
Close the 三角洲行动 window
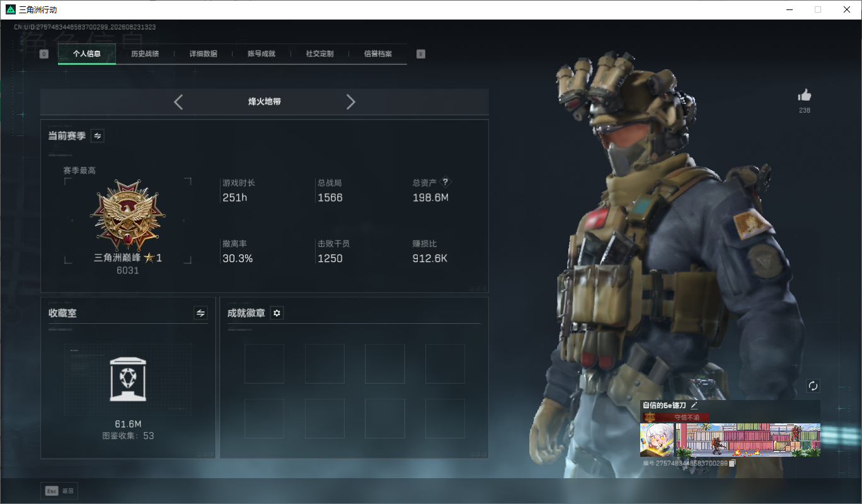coord(847,9)
